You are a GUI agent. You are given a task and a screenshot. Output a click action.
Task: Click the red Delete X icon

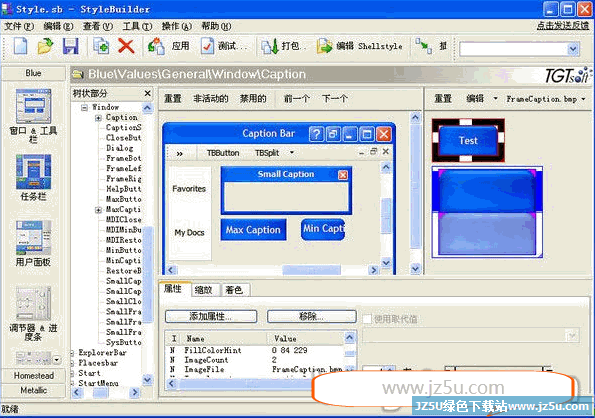(126, 46)
